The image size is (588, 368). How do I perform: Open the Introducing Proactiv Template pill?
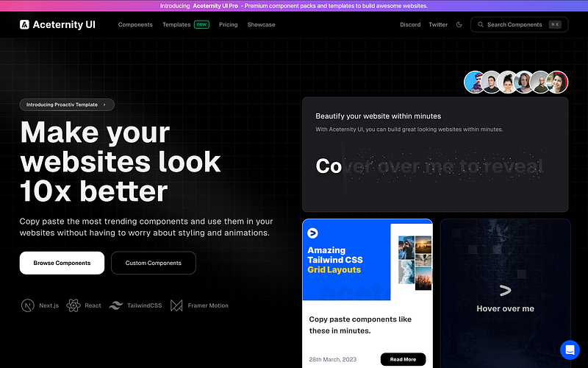point(67,105)
